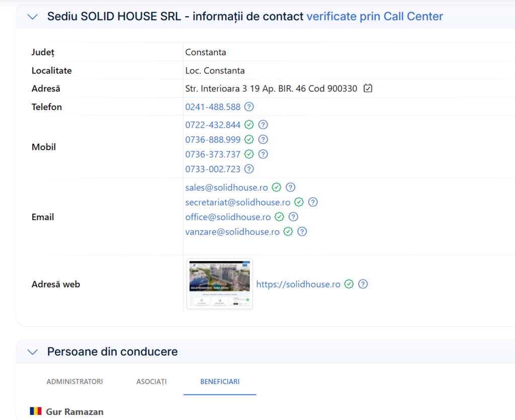Viewport: 515px width, 420px height.
Task: Switch to the ADMINISTRATORI tab
Action: (74, 382)
